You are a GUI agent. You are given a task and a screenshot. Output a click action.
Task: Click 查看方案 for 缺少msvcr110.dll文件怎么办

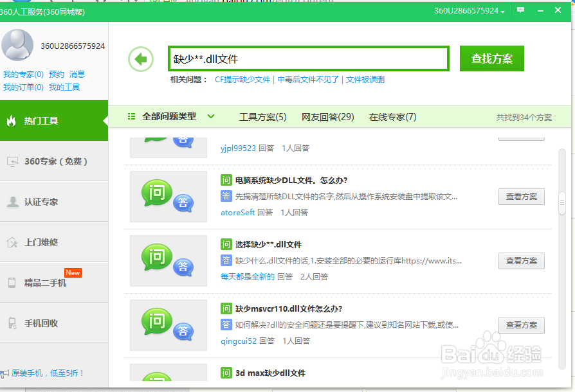(521, 325)
